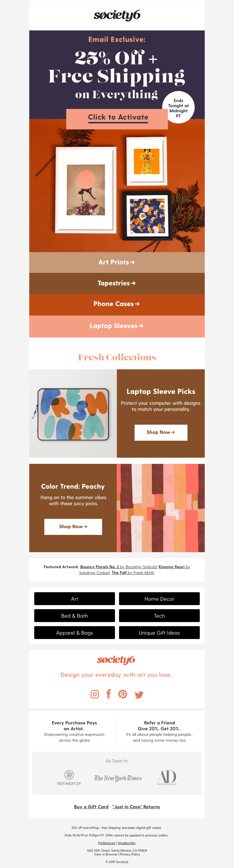
Task: Open the Facebook social icon
Action: (109, 694)
